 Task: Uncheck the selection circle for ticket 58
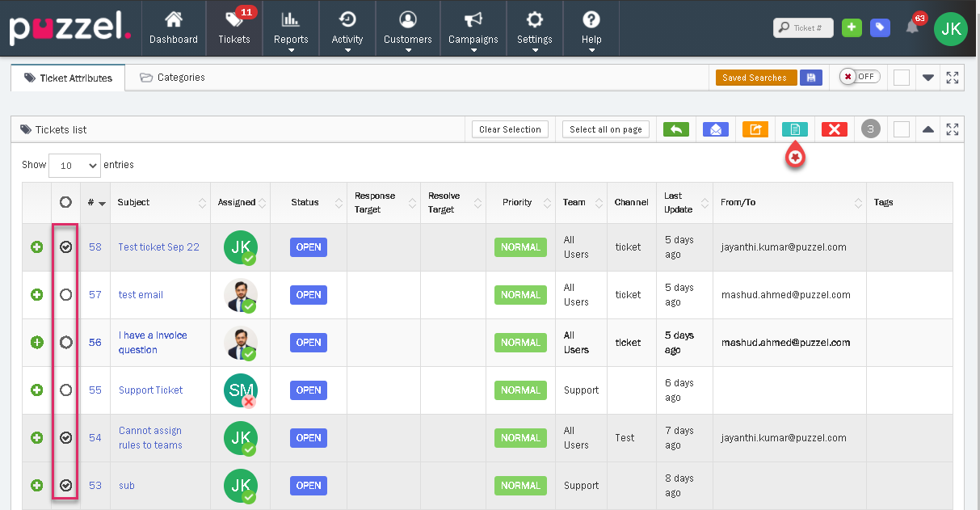pyautogui.click(x=66, y=247)
